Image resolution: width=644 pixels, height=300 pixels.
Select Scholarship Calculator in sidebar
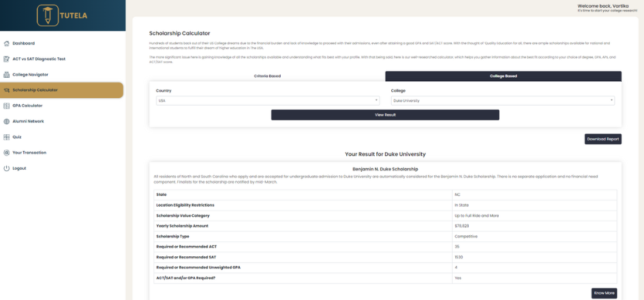tap(61, 90)
